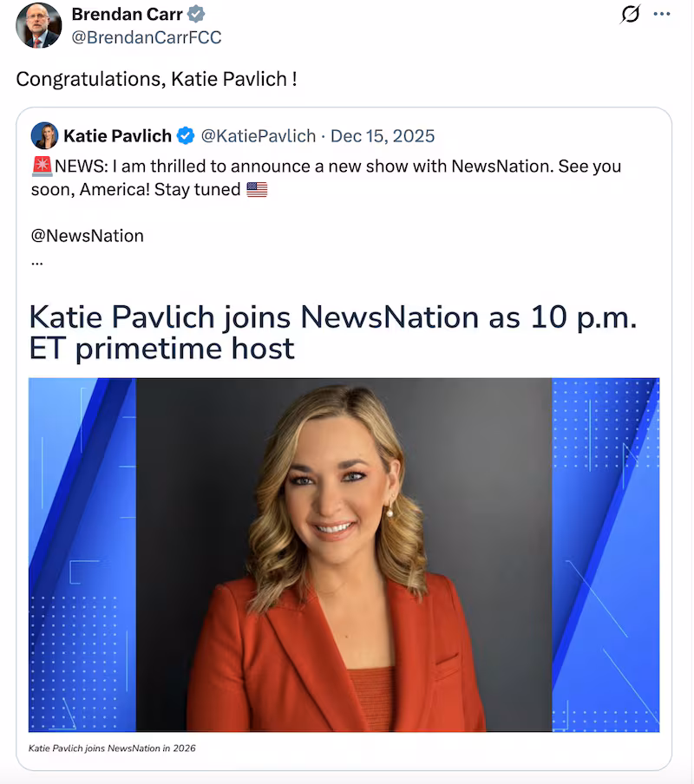This screenshot has width=694, height=784.
Task: Click the Grok slashed-circle icon
Action: 630,14
